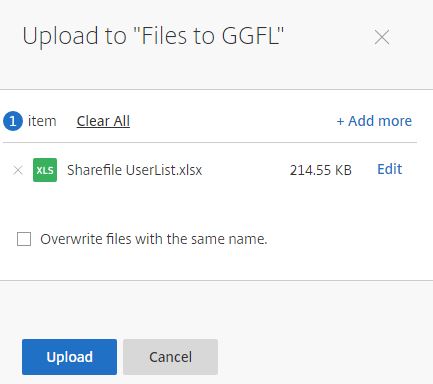This screenshot has width=433, height=384.
Task: Click the 'item' count label
Action: click(42, 121)
